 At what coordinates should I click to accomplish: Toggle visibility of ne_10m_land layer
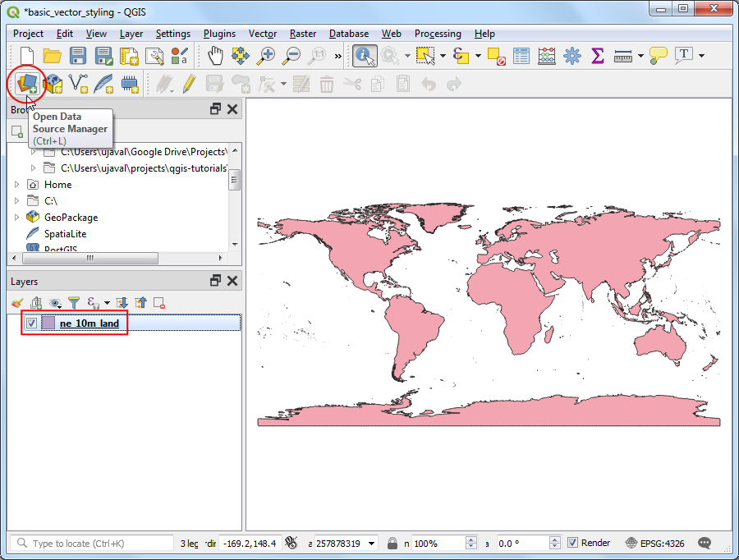31,324
